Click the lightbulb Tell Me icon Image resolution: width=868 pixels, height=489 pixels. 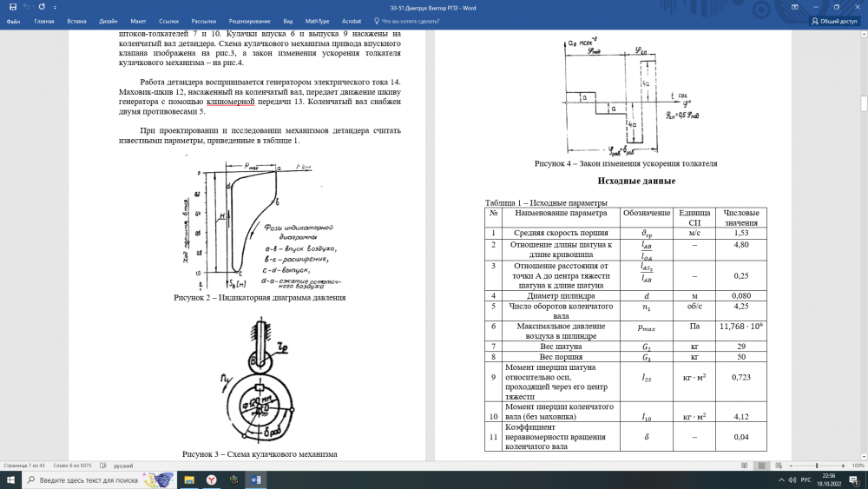coord(377,21)
